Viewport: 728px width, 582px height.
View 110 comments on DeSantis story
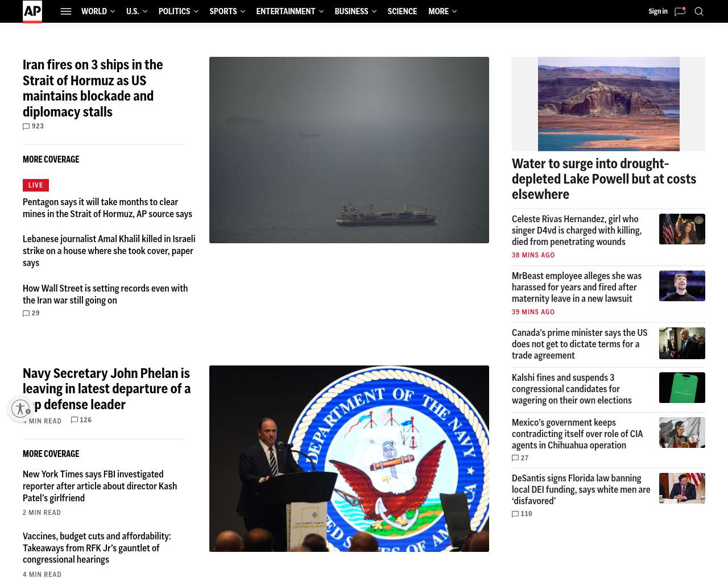522,514
